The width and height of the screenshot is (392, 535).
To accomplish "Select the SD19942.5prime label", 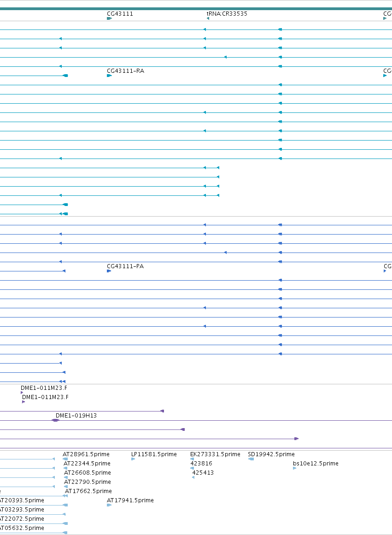I will (271, 454).
